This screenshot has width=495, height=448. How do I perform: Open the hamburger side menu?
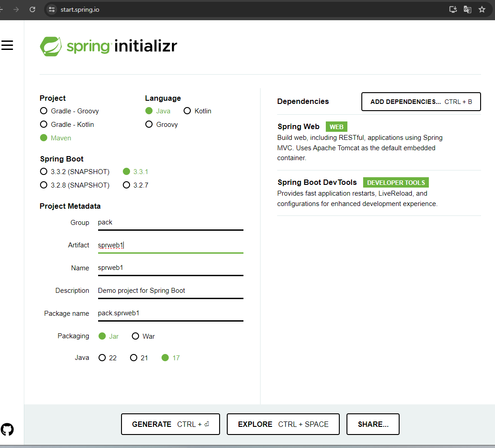point(7,45)
